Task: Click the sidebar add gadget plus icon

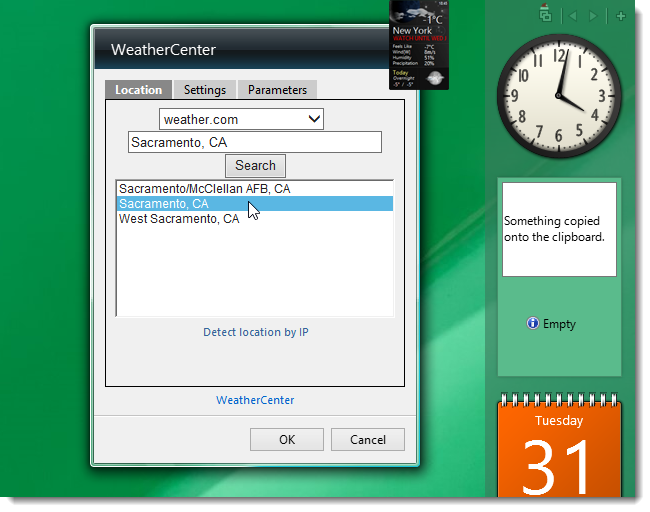Action: (x=621, y=16)
